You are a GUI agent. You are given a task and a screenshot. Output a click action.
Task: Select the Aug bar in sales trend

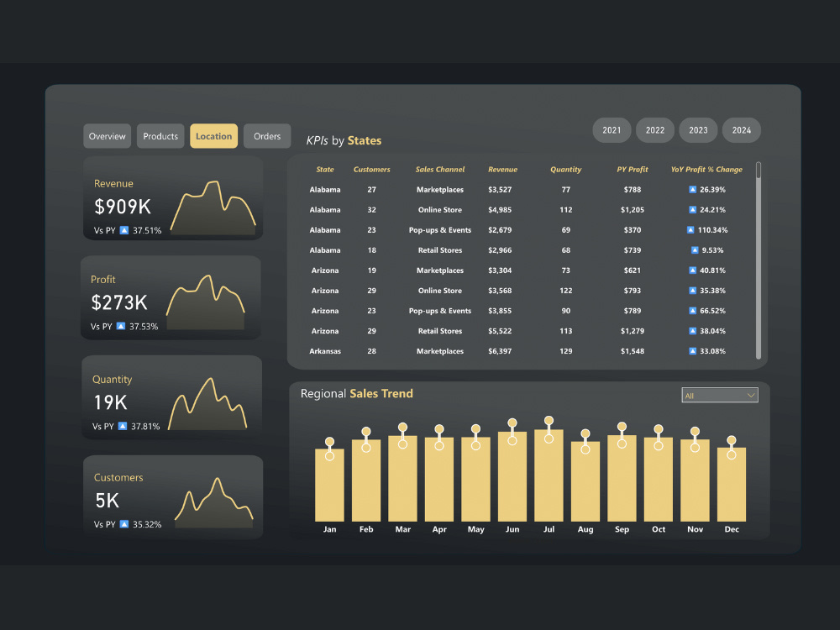pyautogui.click(x=585, y=481)
